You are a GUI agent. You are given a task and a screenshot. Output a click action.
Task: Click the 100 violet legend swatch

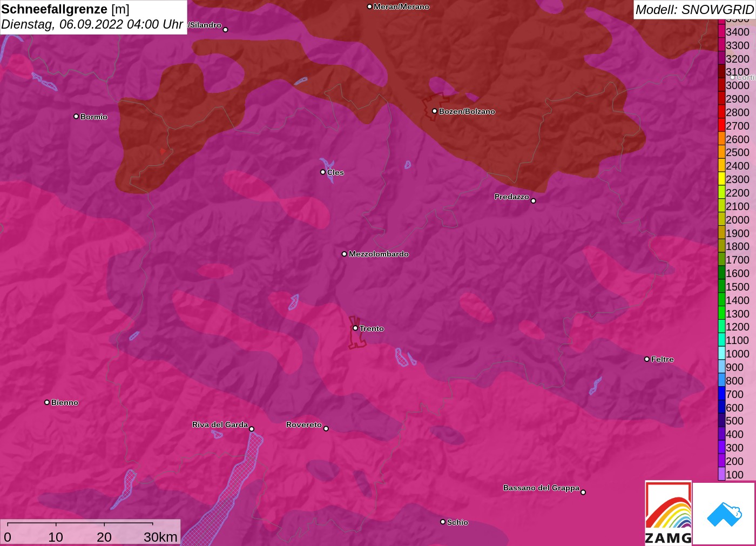click(x=721, y=474)
